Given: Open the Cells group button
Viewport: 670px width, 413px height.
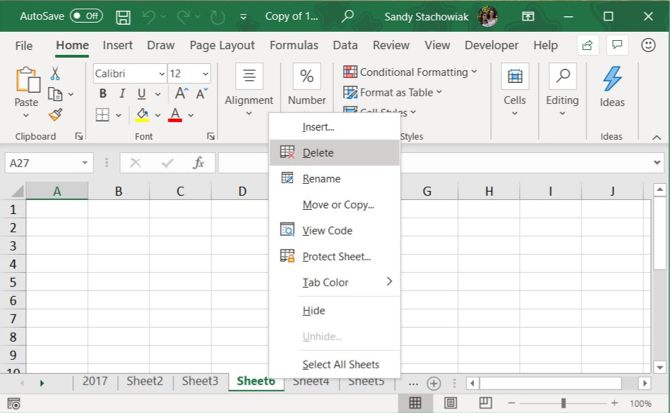Looking at the screenshot, I should pos(514,91).
